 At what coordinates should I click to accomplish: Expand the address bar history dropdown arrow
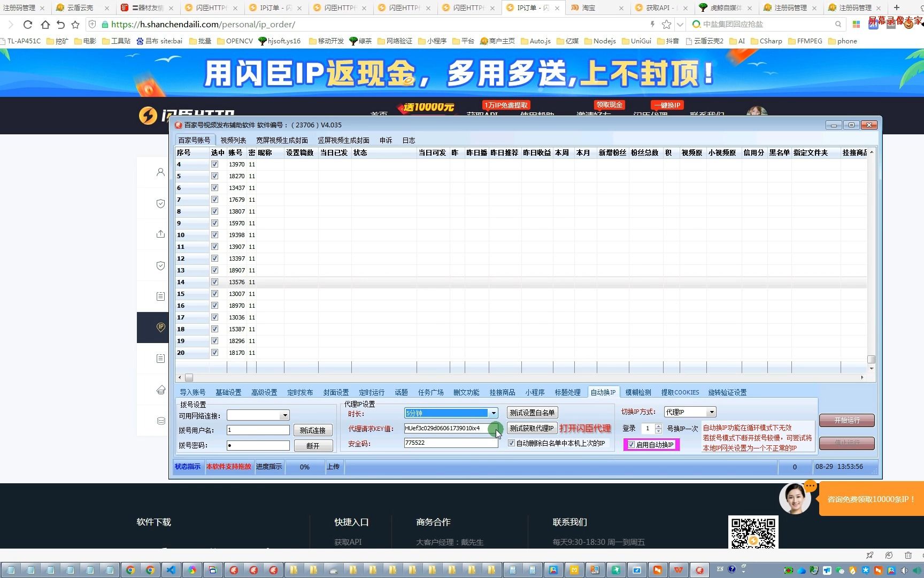click(680, 25)
